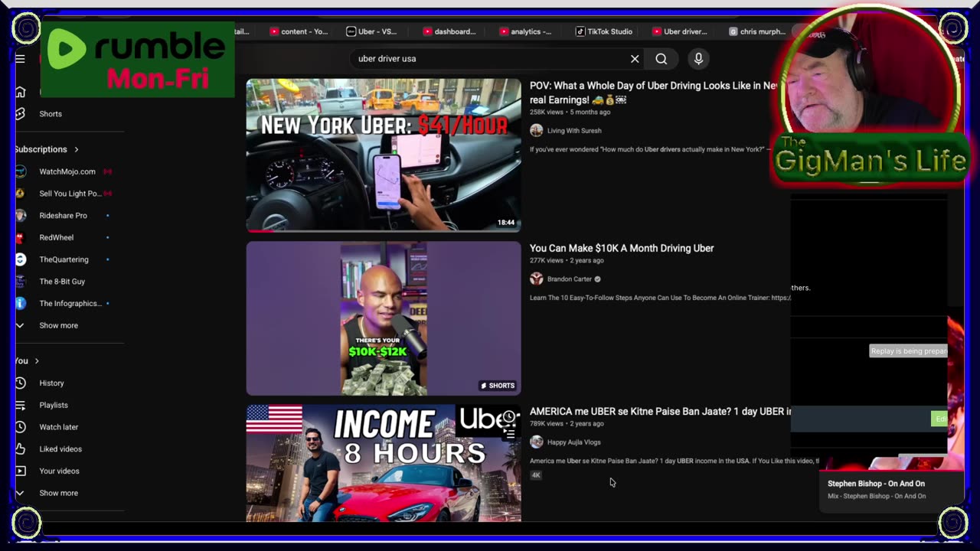Viewport: 980px width, 551px height.
Task: Click the Stephen Bishop - On And On notification
Action: point(890,489)
